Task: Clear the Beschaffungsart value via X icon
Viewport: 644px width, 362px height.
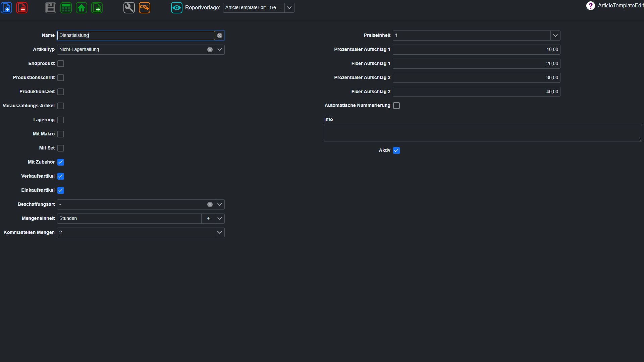Action: coord(210,204)
